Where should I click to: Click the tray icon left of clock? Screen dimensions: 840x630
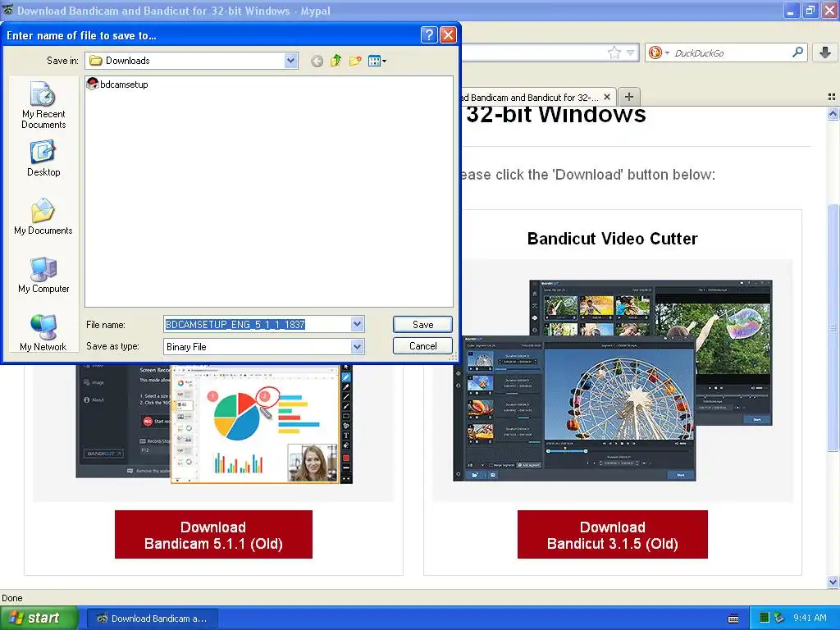click(779, 619)
